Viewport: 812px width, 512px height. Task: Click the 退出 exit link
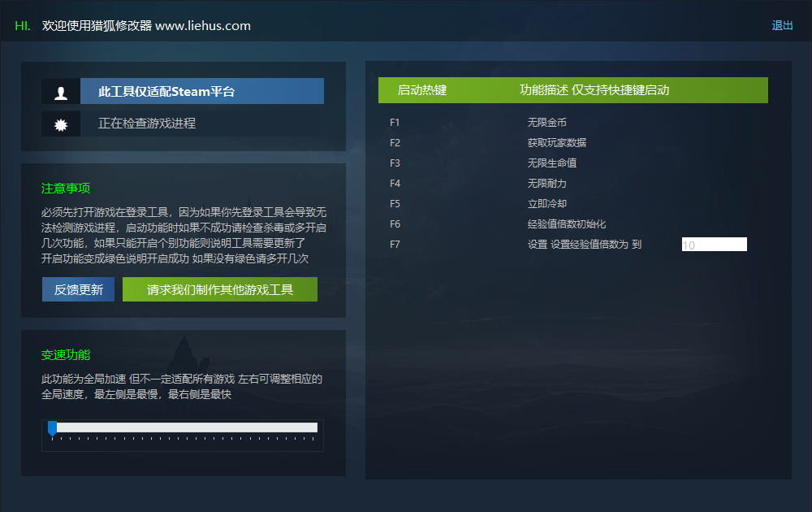click(x=782, y=25)
